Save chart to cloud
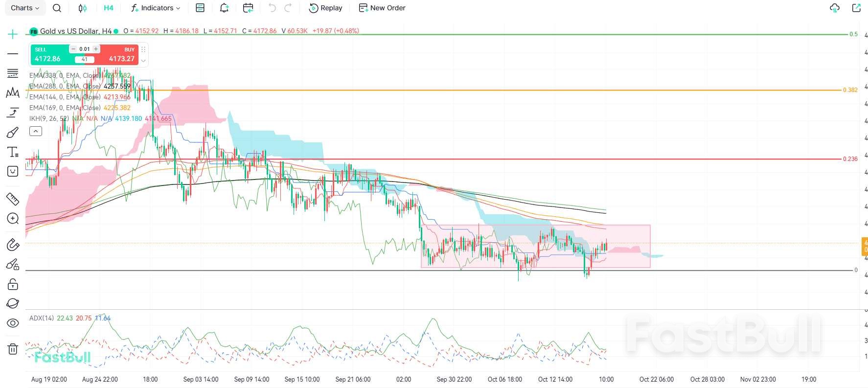This screenshot has height=388, width=868. (835, 8)
